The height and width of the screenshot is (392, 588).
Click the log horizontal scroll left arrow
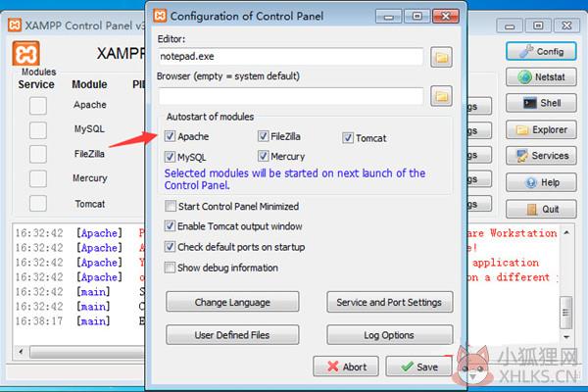pos(21,352)
